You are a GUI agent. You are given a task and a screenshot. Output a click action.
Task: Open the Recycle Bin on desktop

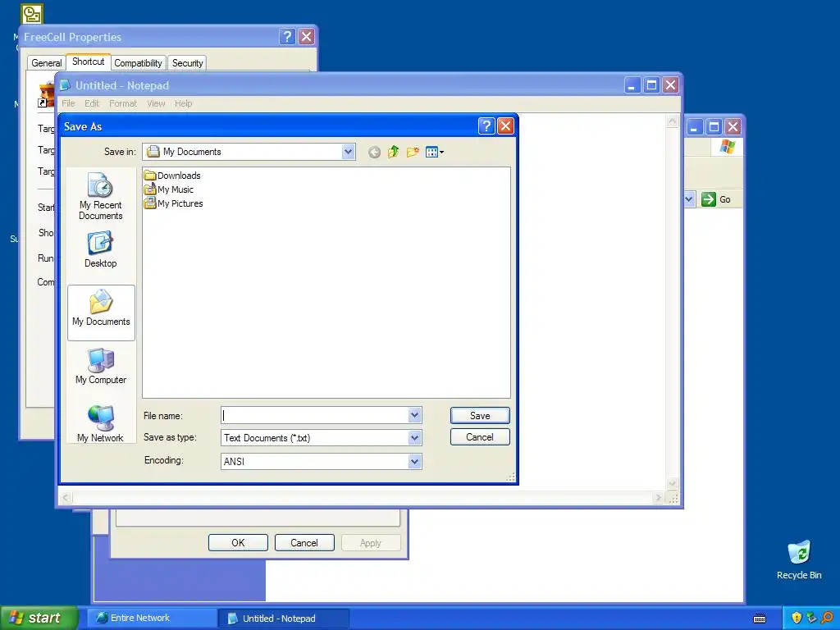pyautogui.click(x=799, y=560)
